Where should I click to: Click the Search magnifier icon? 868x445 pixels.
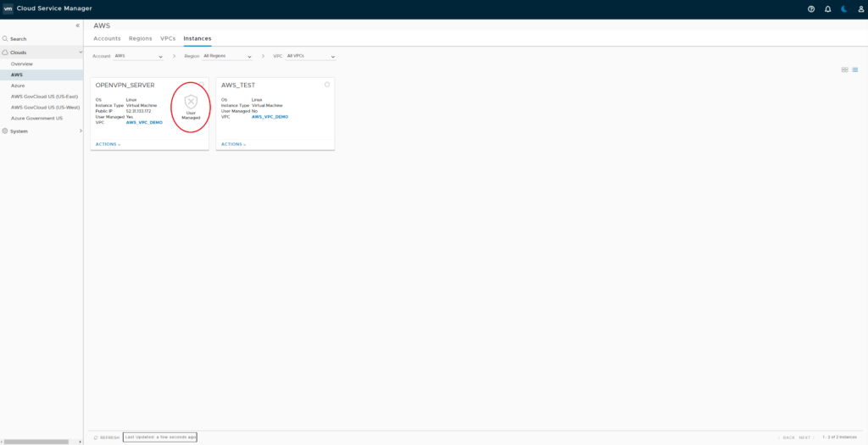[5, 39]
